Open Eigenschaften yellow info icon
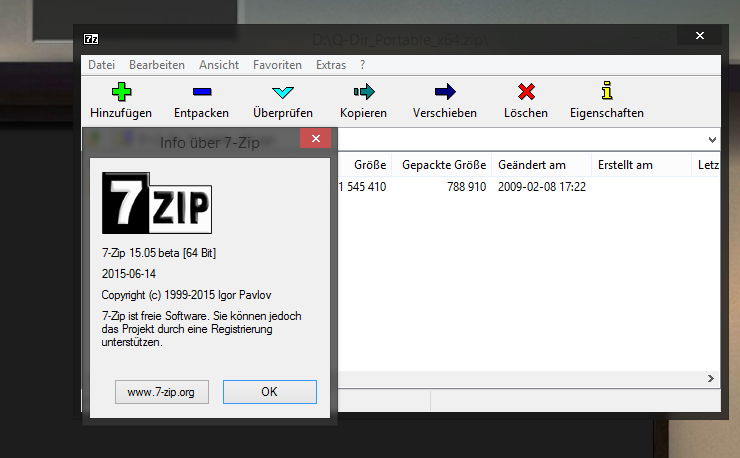 607,91
